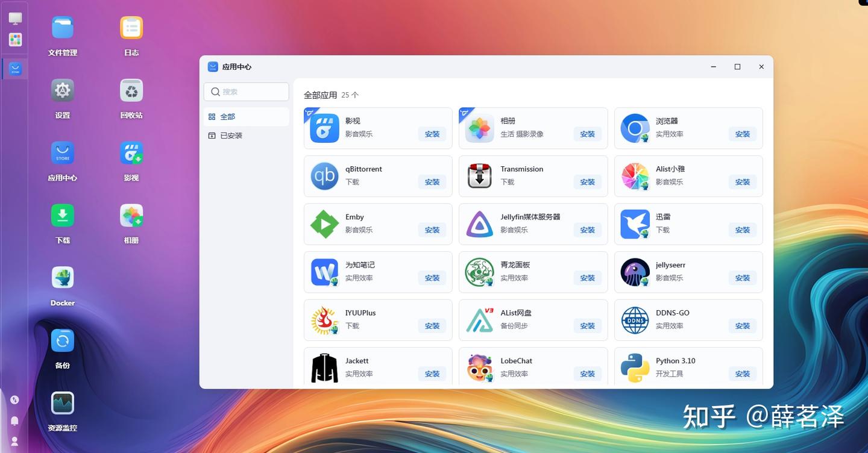The height and width of the screenshot is (453, 868).
Task: Install the IYUUPlus downloader
Action: tap(432, 325)
